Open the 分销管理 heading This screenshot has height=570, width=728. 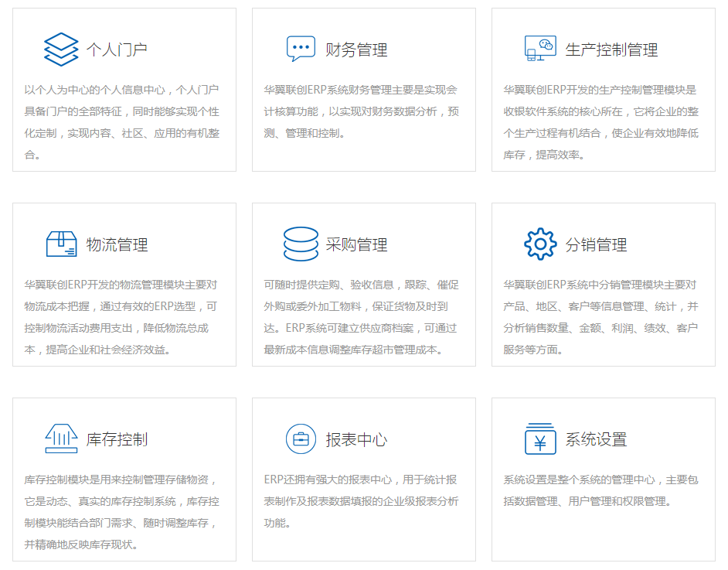596,245
